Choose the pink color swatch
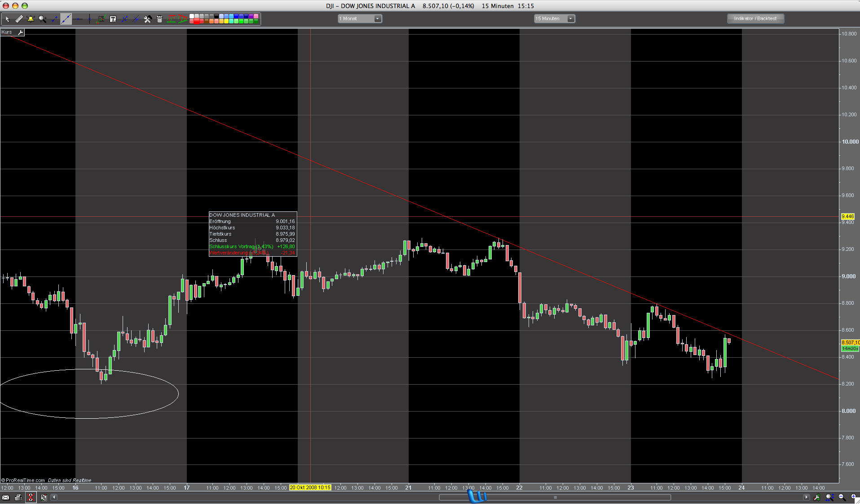 256,16
